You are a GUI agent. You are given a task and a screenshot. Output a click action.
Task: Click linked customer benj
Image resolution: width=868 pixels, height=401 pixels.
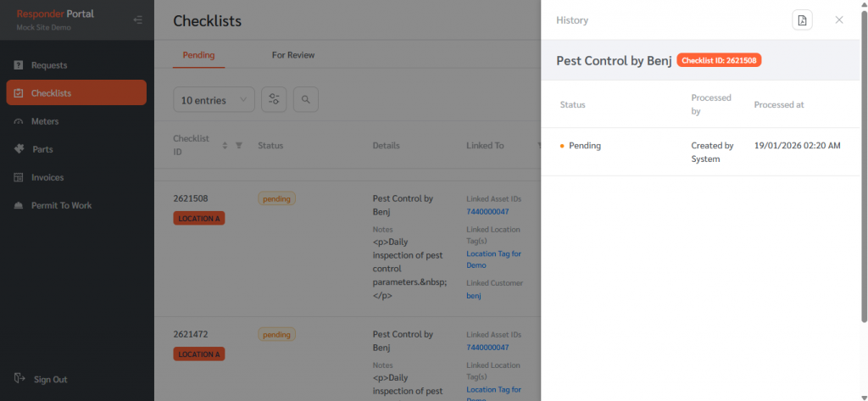click(474, 296)
